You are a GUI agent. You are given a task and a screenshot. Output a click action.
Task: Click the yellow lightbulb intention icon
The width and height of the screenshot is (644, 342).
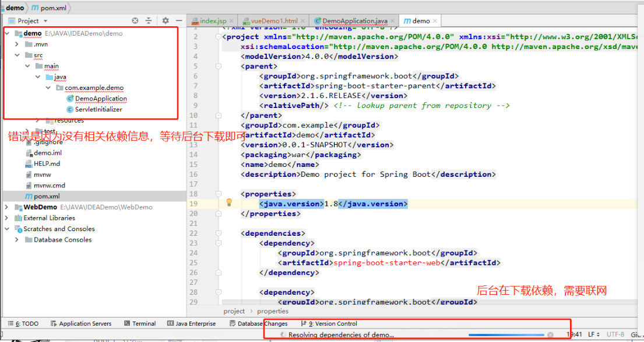(230, 203)
